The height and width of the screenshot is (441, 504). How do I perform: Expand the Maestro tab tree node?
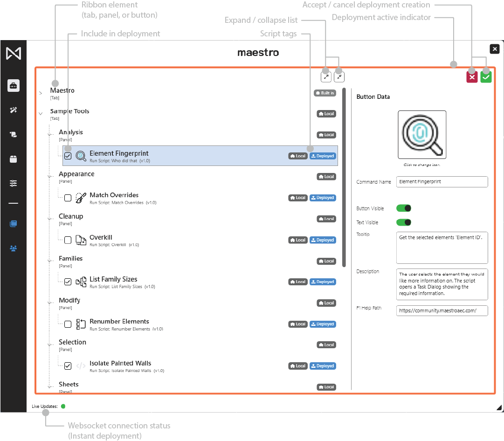point(41,93)
